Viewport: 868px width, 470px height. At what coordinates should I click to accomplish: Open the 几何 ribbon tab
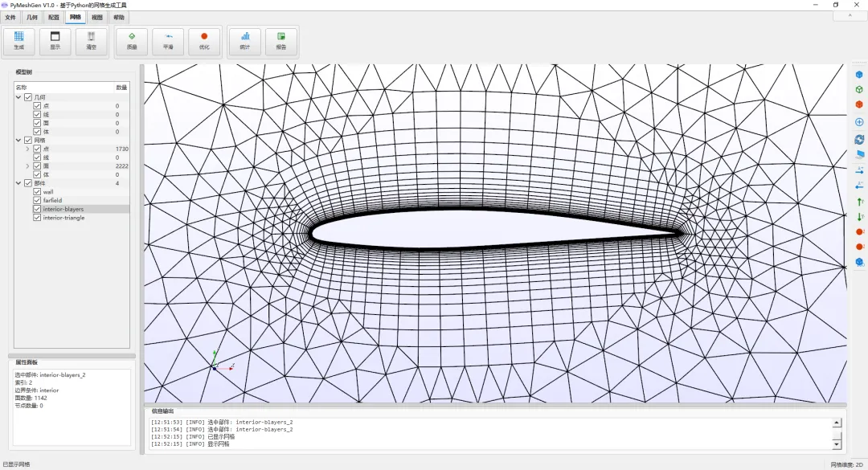tap(32, 17)
